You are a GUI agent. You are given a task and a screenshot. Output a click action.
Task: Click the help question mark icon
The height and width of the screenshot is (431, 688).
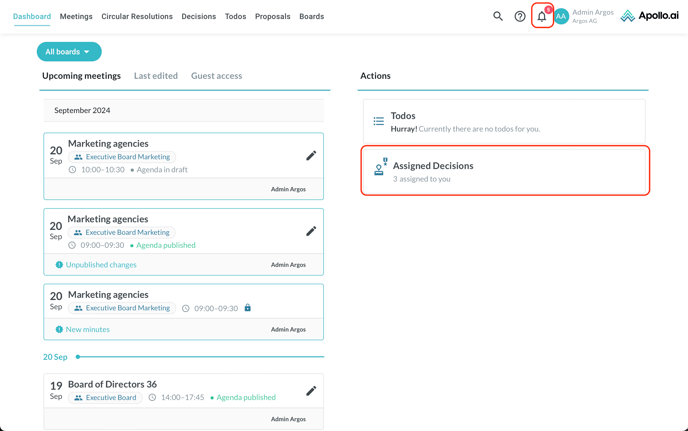[520, 16]
